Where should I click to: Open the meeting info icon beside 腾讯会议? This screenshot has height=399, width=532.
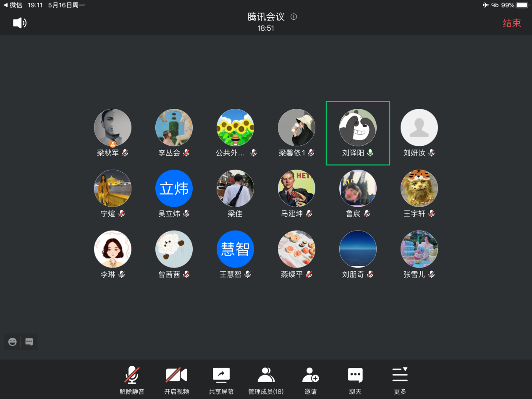coord(294,17)
